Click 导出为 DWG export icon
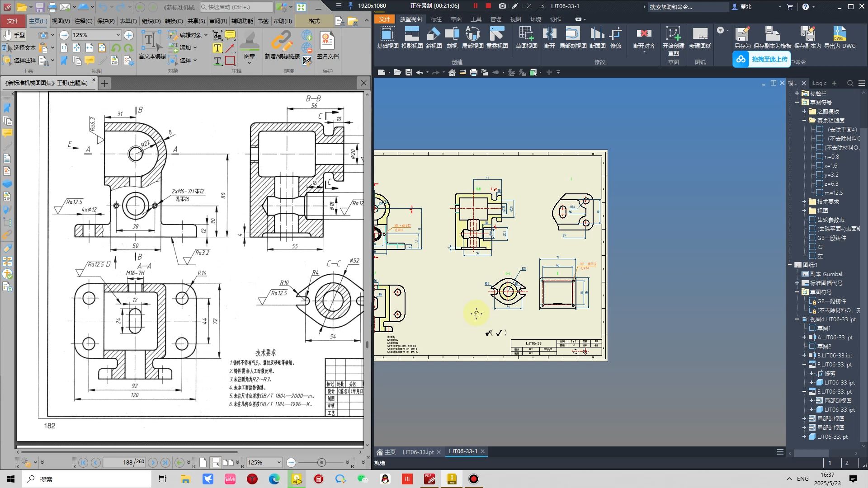This screenshot has height=488, width=868. pos(840,38)
